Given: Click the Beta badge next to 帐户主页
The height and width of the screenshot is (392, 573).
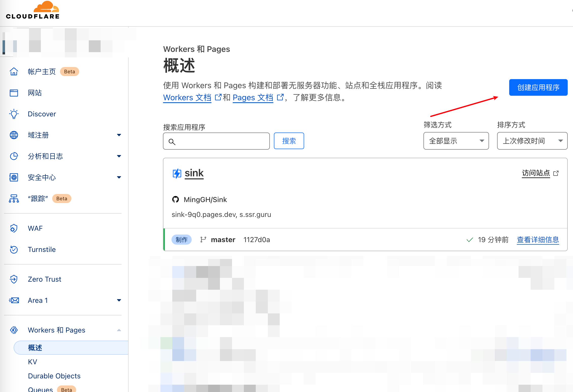Looking at the screenshot, I should (x=70, y=72).
